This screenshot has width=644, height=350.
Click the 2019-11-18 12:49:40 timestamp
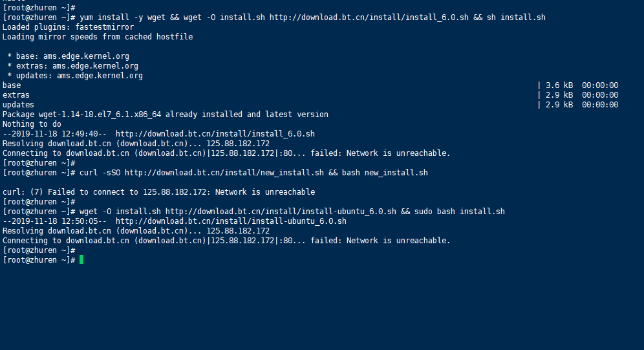54,134
